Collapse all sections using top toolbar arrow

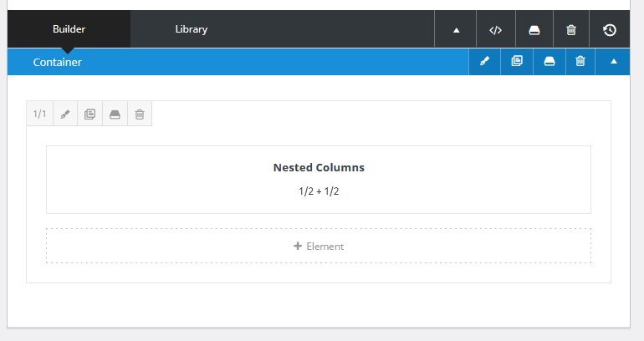pos(457,30)
